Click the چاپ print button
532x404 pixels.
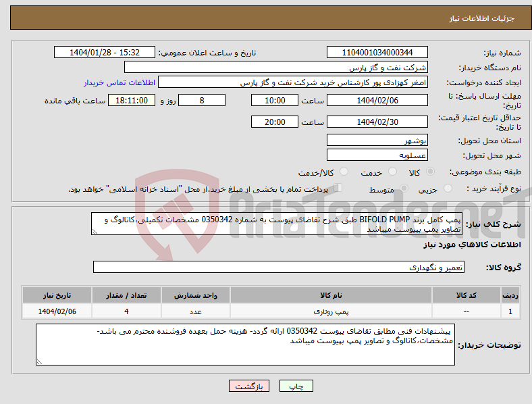296,386
